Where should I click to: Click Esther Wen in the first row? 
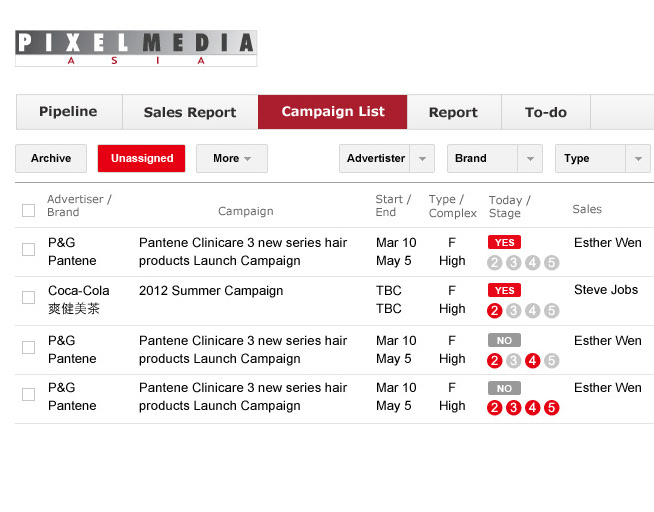click(x=608, y=243)
